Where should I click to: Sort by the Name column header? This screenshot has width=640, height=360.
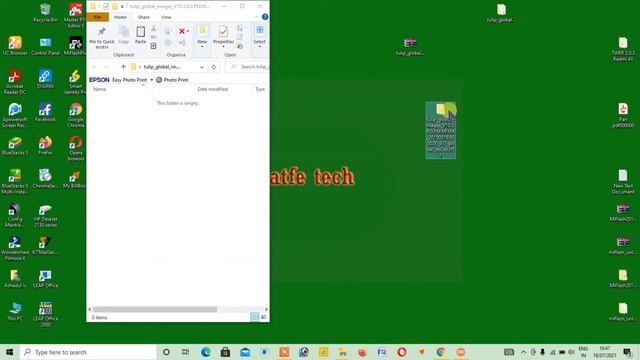(x=100, y=89)
